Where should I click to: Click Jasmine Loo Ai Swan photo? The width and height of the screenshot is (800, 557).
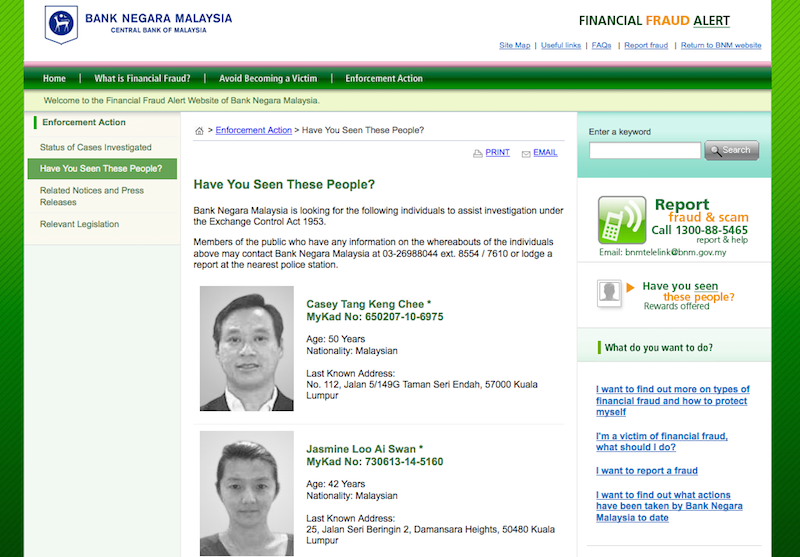[246, 493]
